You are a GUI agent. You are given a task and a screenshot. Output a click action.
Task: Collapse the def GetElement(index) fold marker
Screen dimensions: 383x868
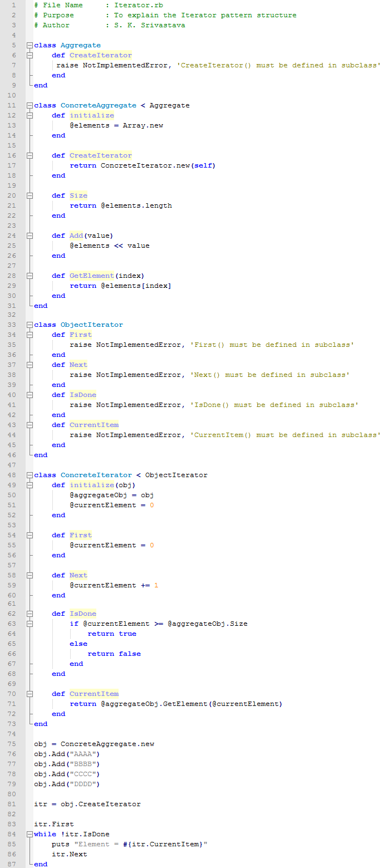29,276
